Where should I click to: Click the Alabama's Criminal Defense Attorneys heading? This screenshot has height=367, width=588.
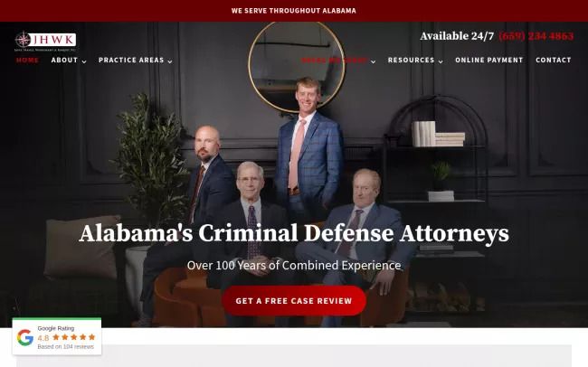point(294,233)
